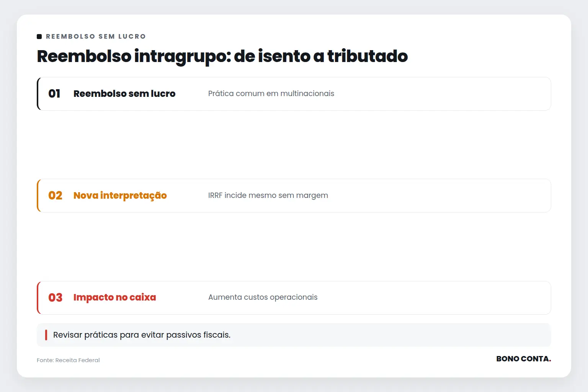Select the headline 'Reembolso intragrupo: de isento a tributado'
Viewport: 588px width, 392px height.
(222, 56)
